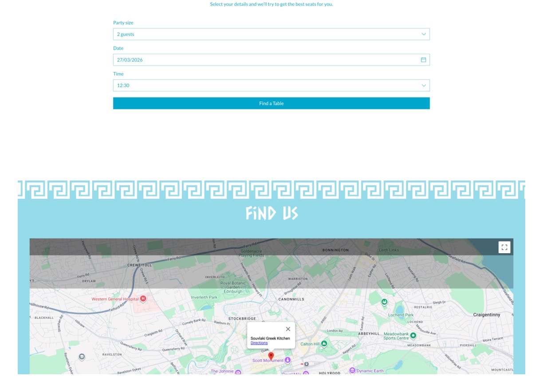Click the Abbeyhill label on map
The width and height of the screenshot is (543, 392).
click(x=369, y=333)
